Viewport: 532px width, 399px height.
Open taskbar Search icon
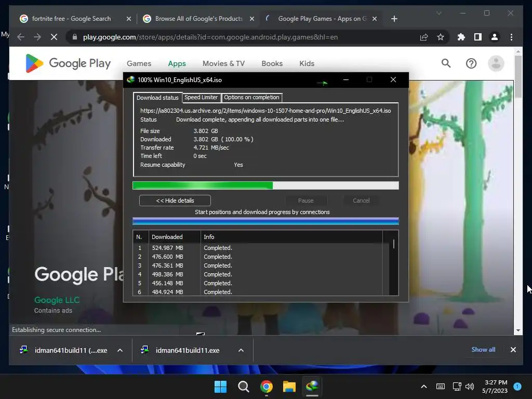(243, 387)
